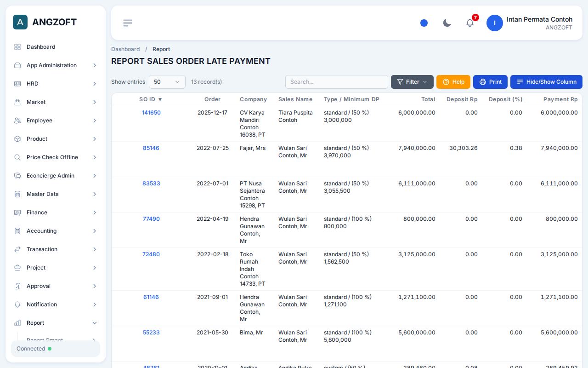Open sales order 141650 link
The height and width of the screenshot is (368, 588).
point(151,113)
